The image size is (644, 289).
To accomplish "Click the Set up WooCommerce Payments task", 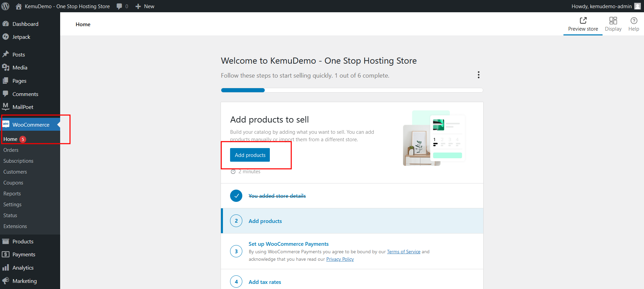I will 289,244.
